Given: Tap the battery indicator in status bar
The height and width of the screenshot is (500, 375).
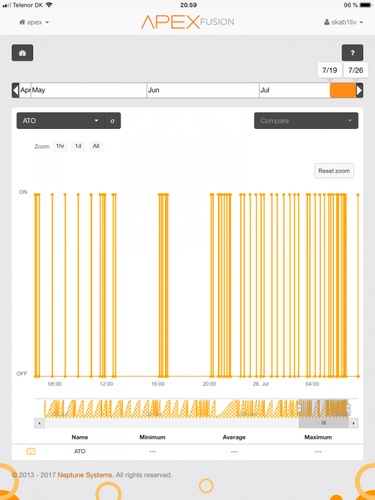Looking at the screenshot, I should pos(366,5).
